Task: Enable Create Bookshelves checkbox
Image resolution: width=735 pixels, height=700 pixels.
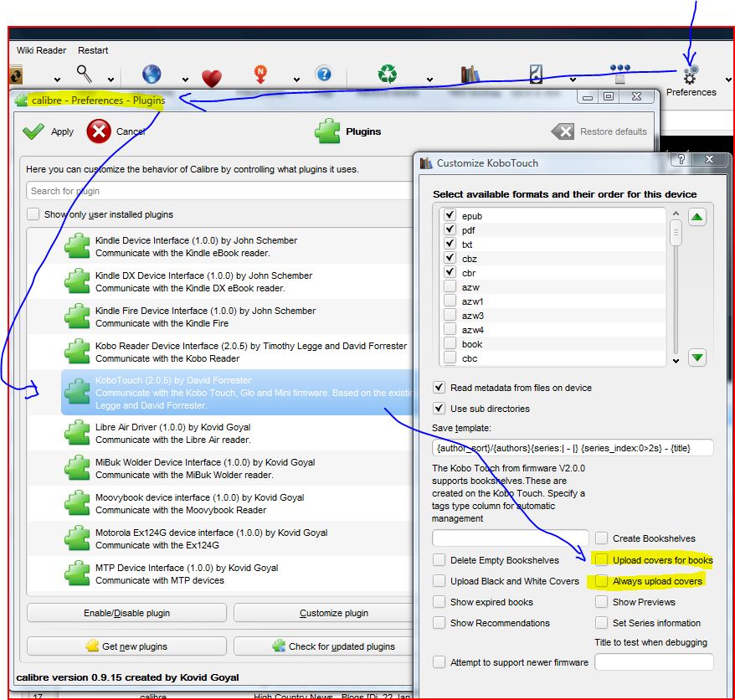Action: coord(601,538)
